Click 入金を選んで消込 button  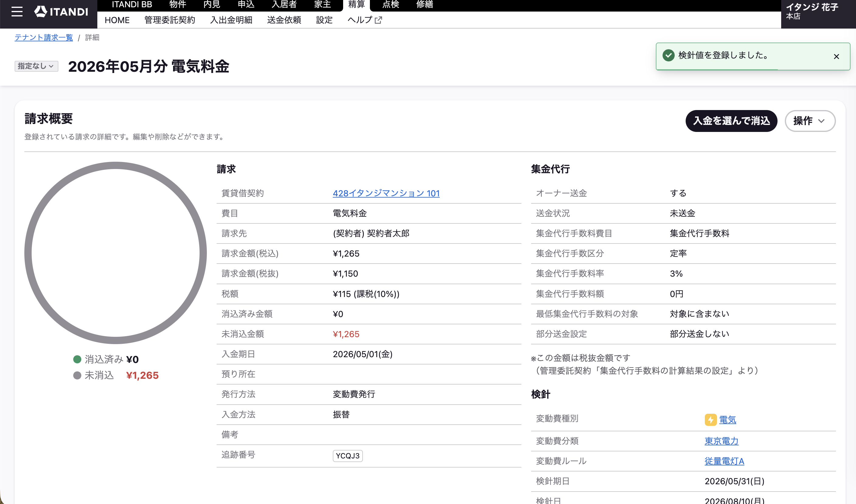click(731, 121)
